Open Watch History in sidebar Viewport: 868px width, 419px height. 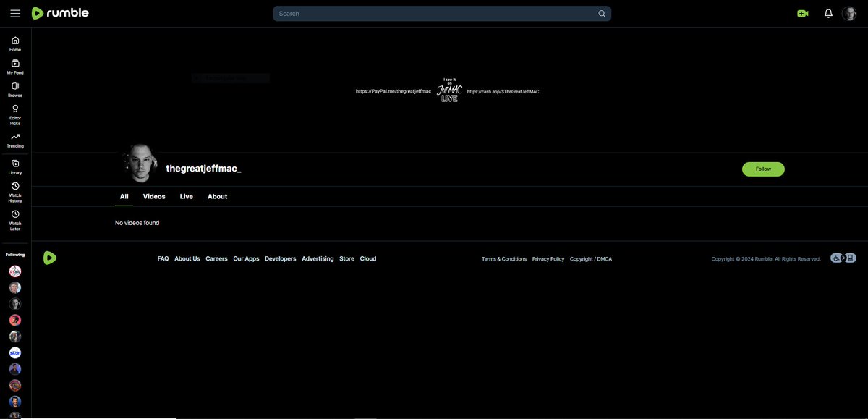tap(15, 192)
